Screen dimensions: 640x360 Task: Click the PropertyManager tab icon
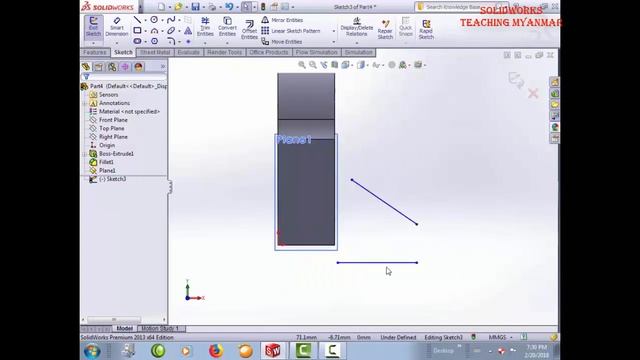99,67
